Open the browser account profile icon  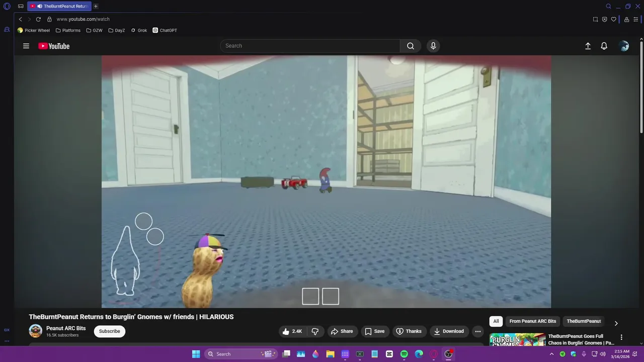click(626, 19)
